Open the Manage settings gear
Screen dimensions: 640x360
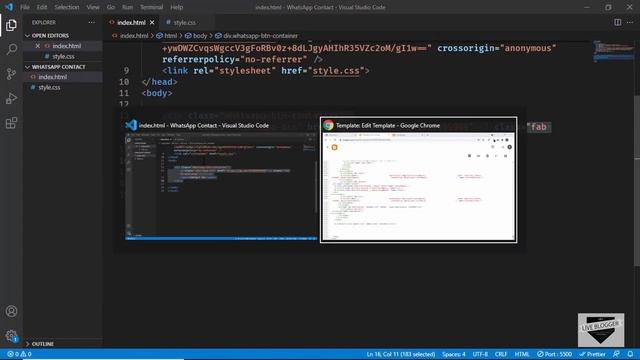point(11,336)
